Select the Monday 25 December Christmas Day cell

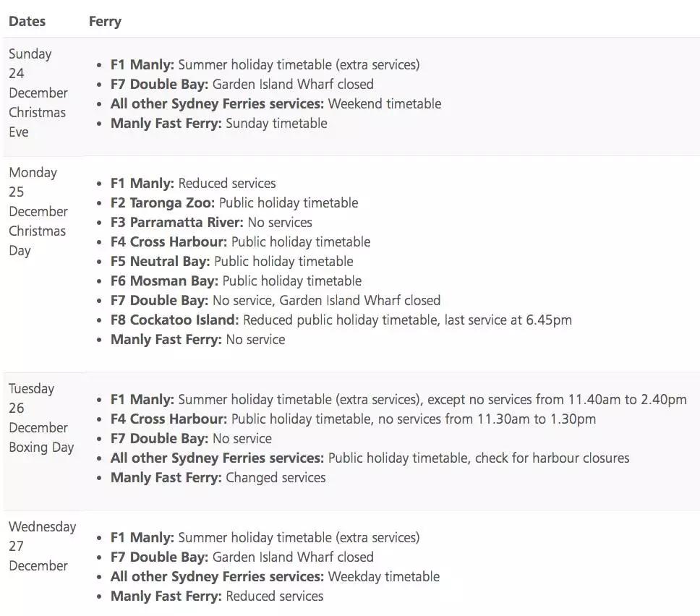click(38, 212)
